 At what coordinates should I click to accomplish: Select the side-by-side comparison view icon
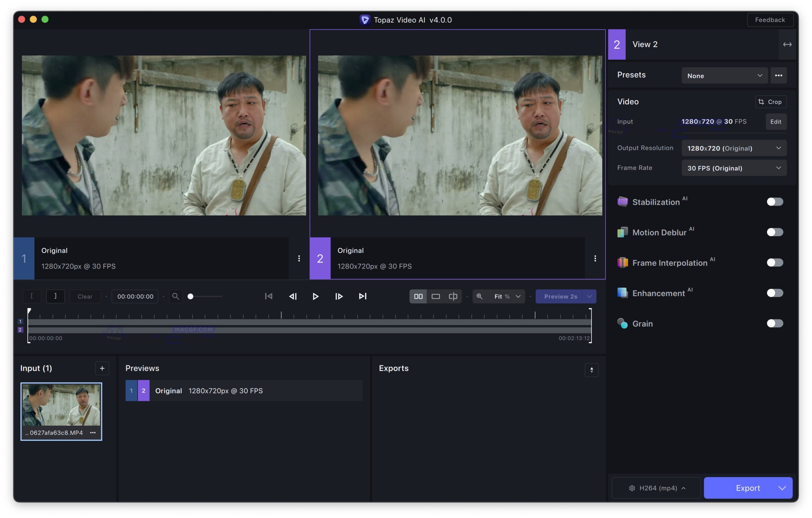[418, 296]
